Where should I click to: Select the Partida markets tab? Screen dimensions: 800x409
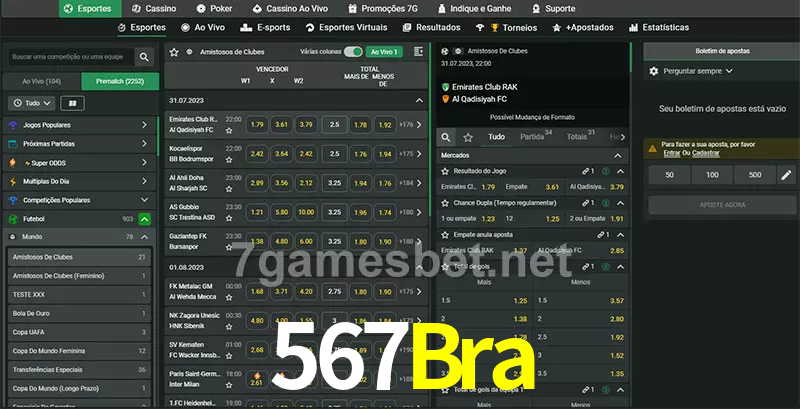(533, 136)
